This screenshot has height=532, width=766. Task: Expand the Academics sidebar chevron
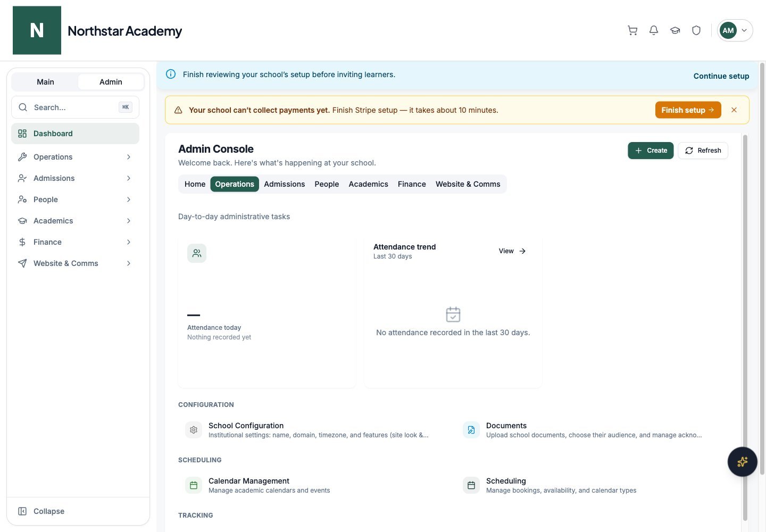click(129, 221)
